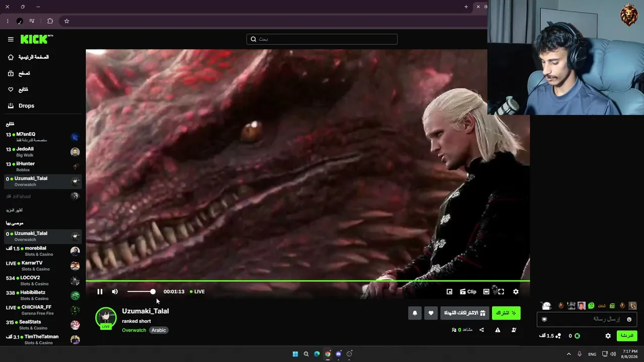Toggle theater mode in the player
Screen dimensions: 644x362
(486, 292)
